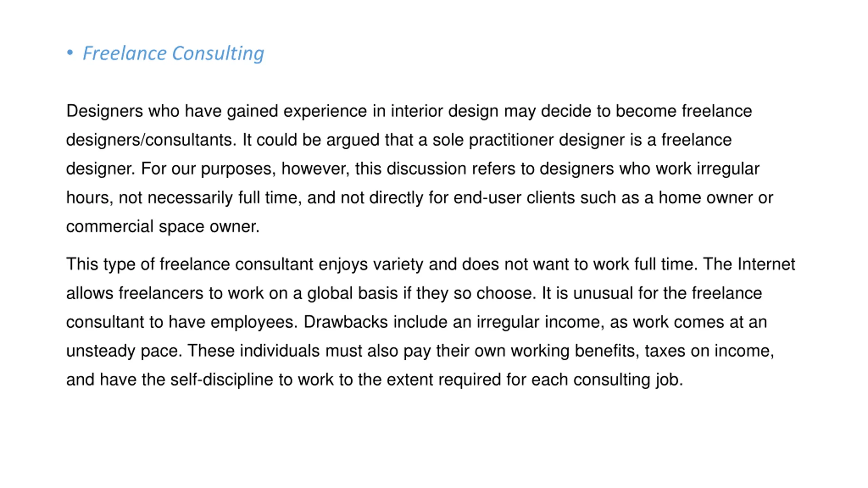Screen dimensions: 868x488
Task: Click the words 'working benefits'
Action: coord(575,351)
